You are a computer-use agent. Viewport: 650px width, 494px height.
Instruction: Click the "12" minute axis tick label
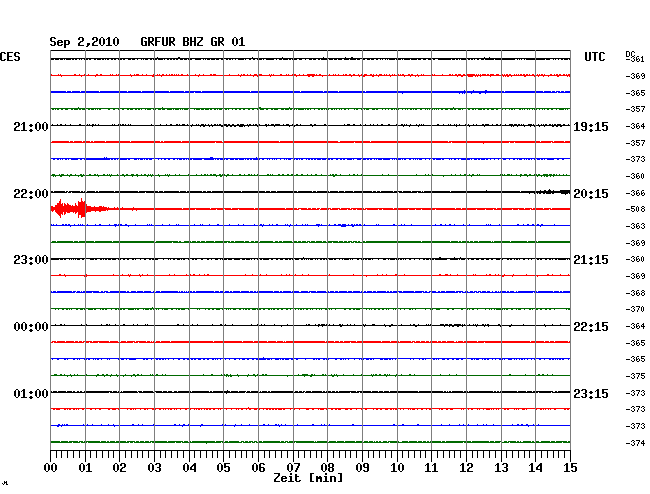click(x=466, y=468)
